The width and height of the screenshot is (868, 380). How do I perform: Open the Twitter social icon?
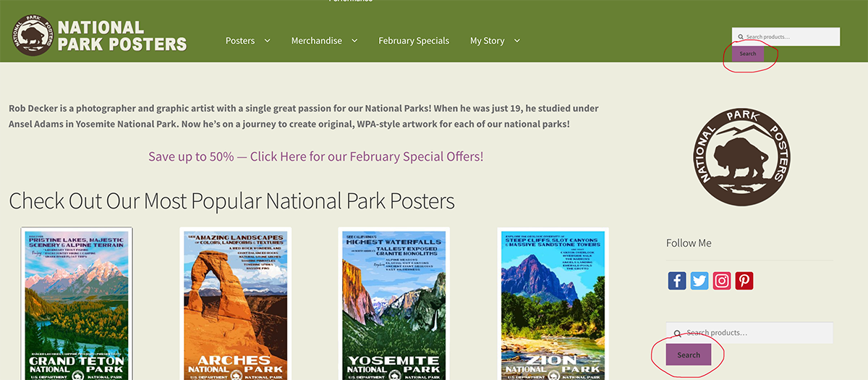click(x=699, y=281)
